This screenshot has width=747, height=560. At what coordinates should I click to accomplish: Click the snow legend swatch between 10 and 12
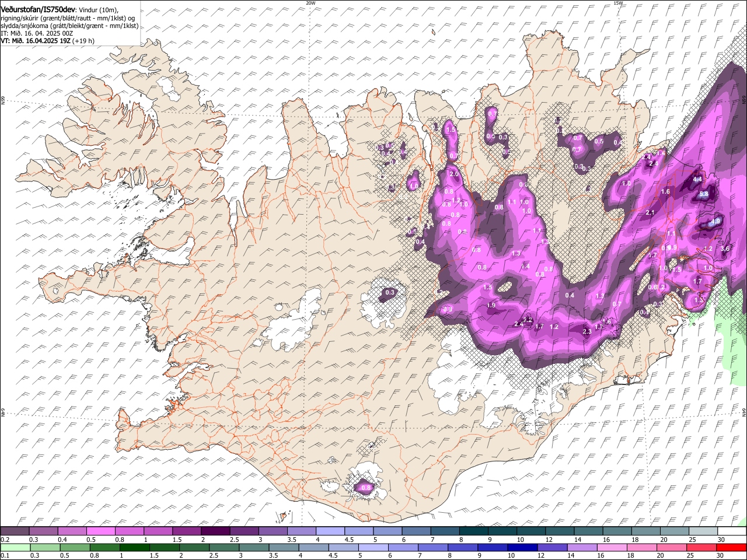(x=531, y=531)
